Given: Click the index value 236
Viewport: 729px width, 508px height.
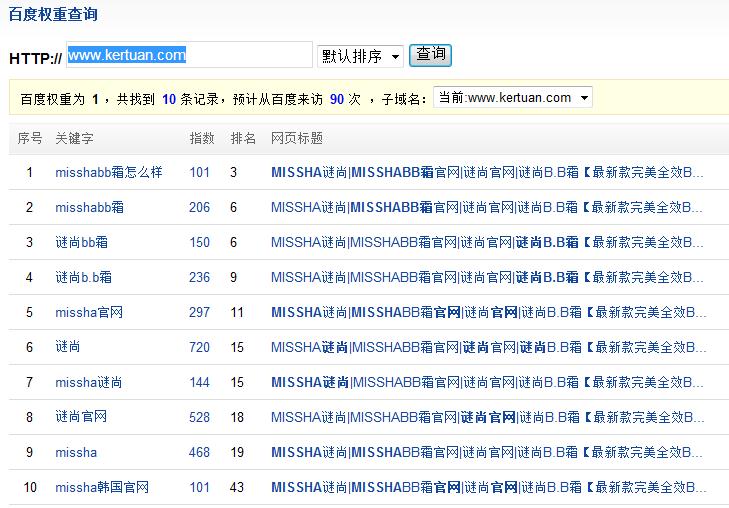Looking at the screenshot, I should click(x=199, y=277).
